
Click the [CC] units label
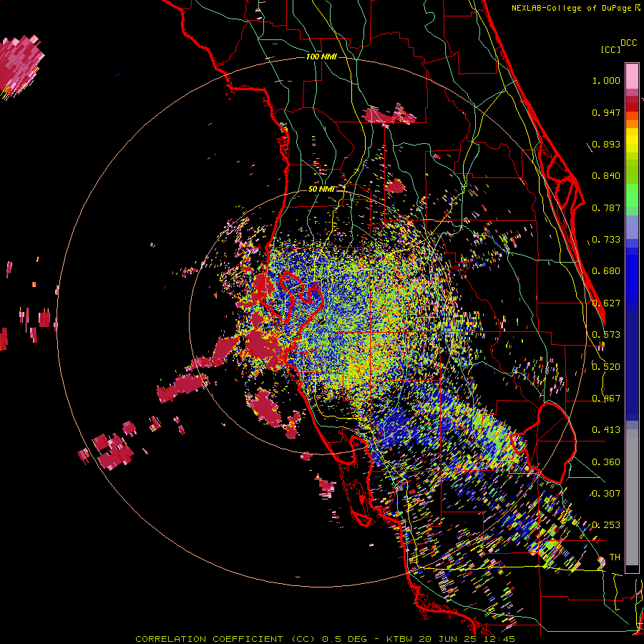tap(610, 49)
